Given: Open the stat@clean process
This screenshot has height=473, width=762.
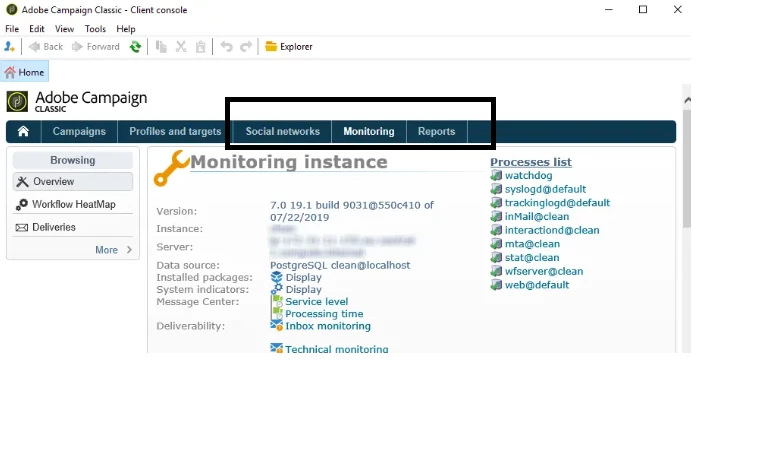Looking at the screenshot, I should point(532,257).
